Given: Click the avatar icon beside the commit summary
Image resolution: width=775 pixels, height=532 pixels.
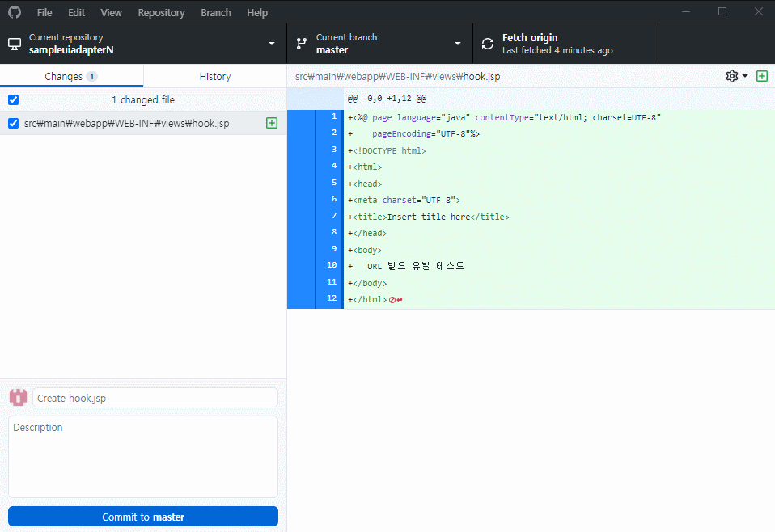Looking at the screenshot, I should tap(18, 397).
